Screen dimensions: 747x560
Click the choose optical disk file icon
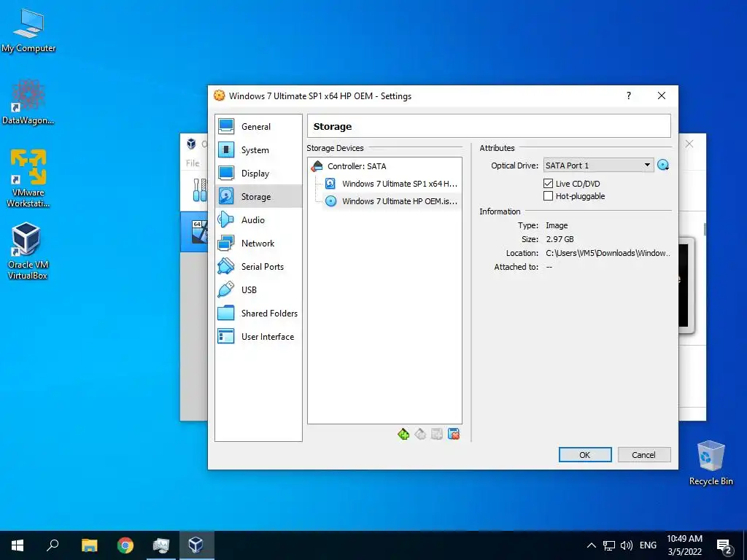pyautogui.click(x=662, y=166)
